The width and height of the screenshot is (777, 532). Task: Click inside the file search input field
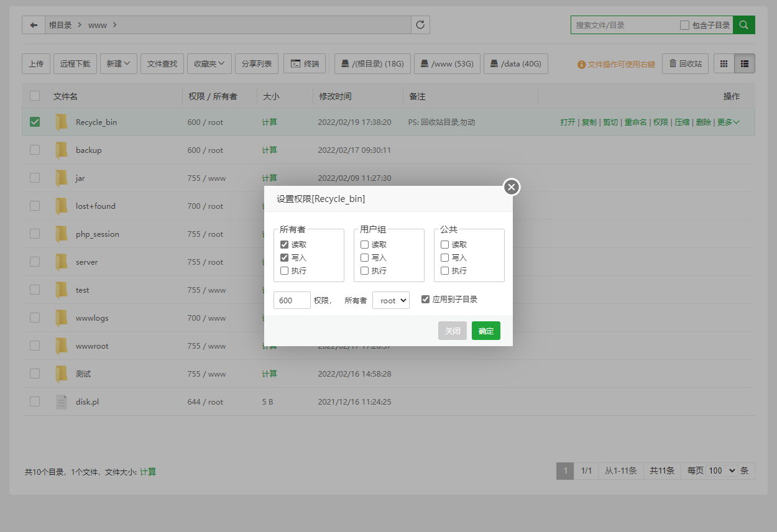622,25
